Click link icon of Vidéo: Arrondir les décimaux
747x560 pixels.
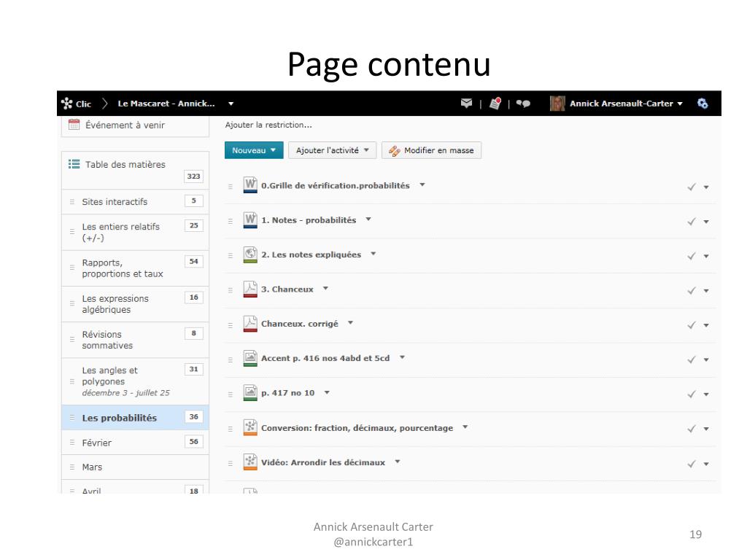pos(250,462)
